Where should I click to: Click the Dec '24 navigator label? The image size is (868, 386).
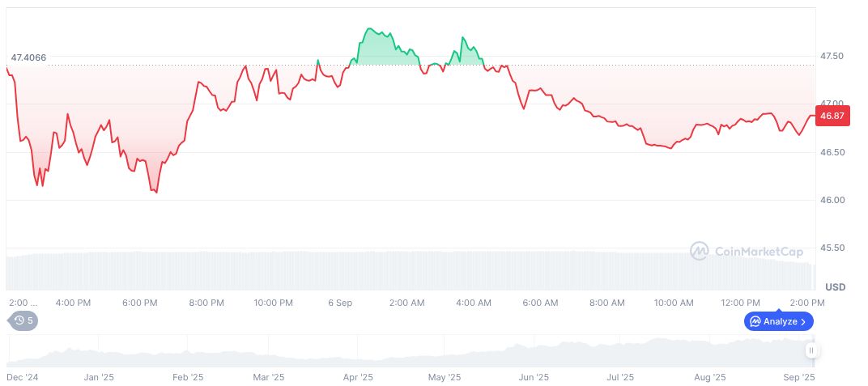pos(22,377)
